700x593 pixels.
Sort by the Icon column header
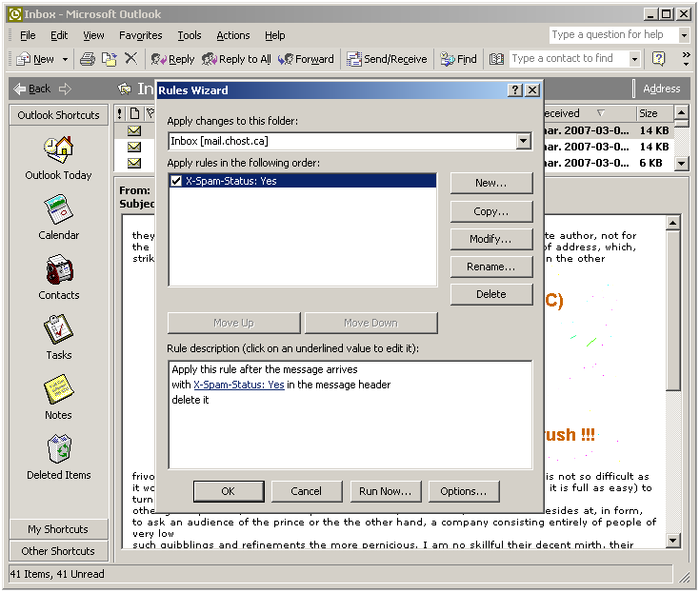(x=135, y=113)
